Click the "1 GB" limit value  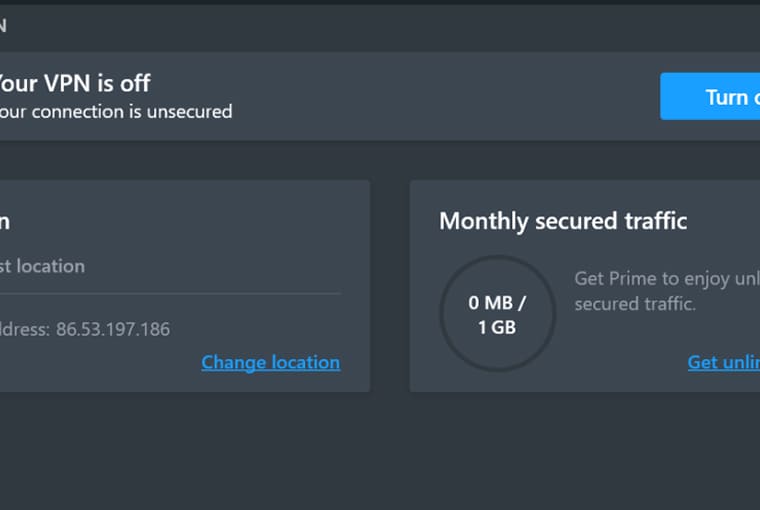point(498,328)
